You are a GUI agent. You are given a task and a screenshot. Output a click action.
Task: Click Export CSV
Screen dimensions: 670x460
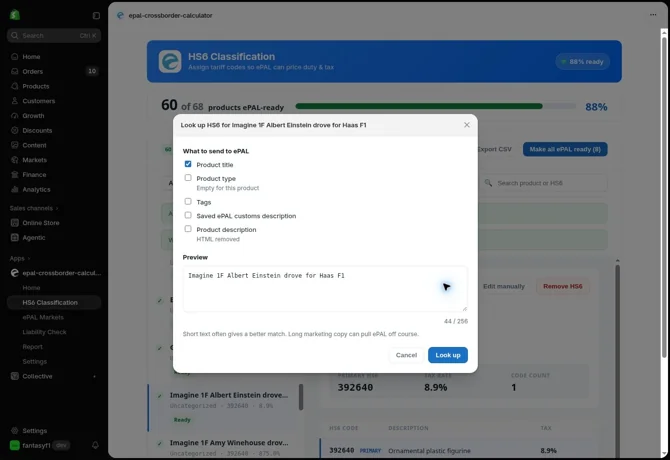pyautogui.click(x=494, y=149)
